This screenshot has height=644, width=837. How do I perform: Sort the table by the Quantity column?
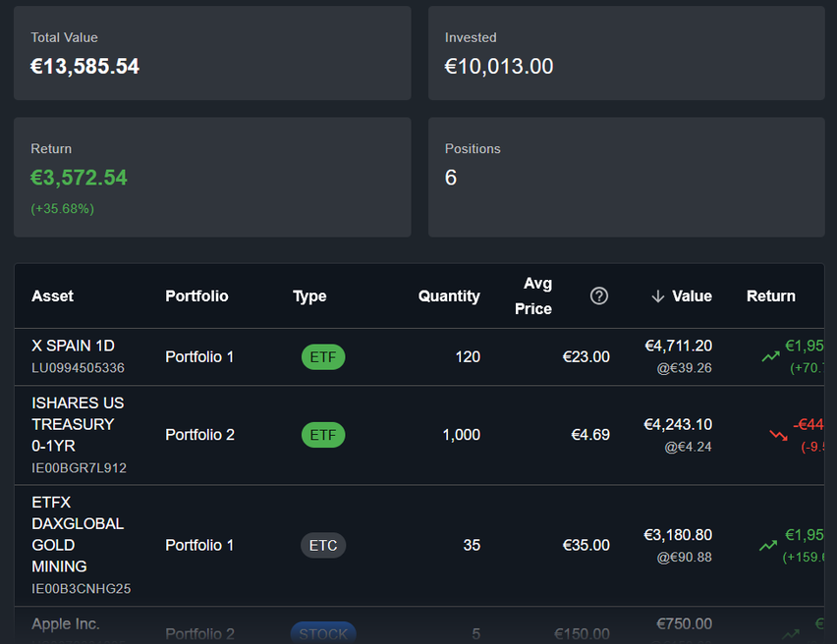[449, 295]
